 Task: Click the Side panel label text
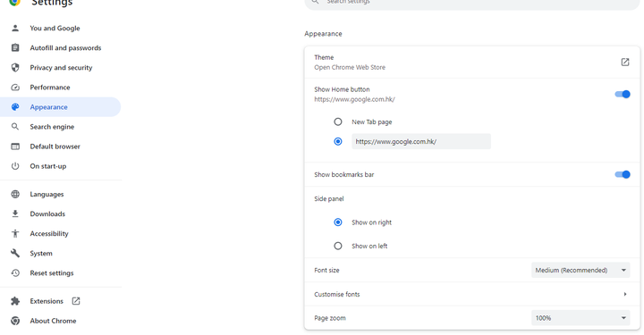click(x=328, y=199)
